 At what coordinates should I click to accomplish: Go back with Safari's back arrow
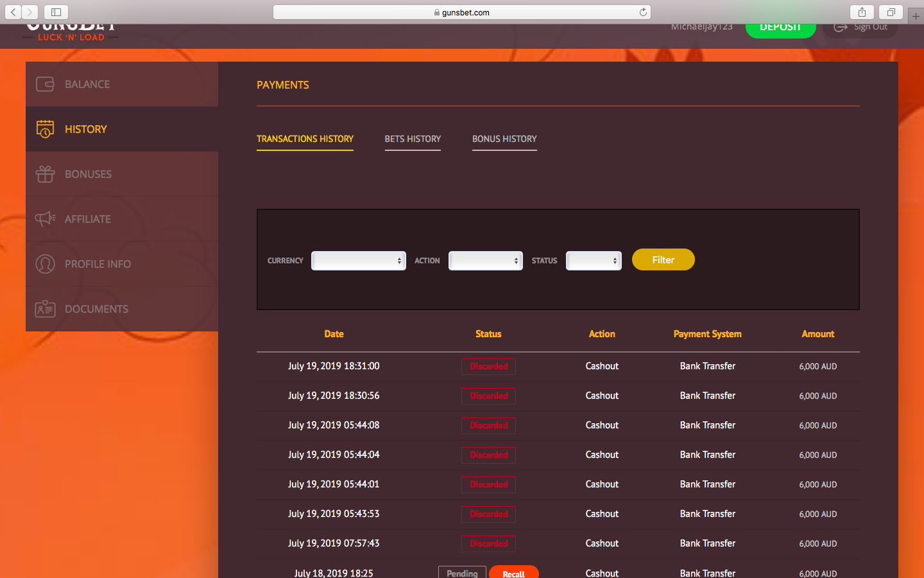pyautogui.click(x=13, y=12)
